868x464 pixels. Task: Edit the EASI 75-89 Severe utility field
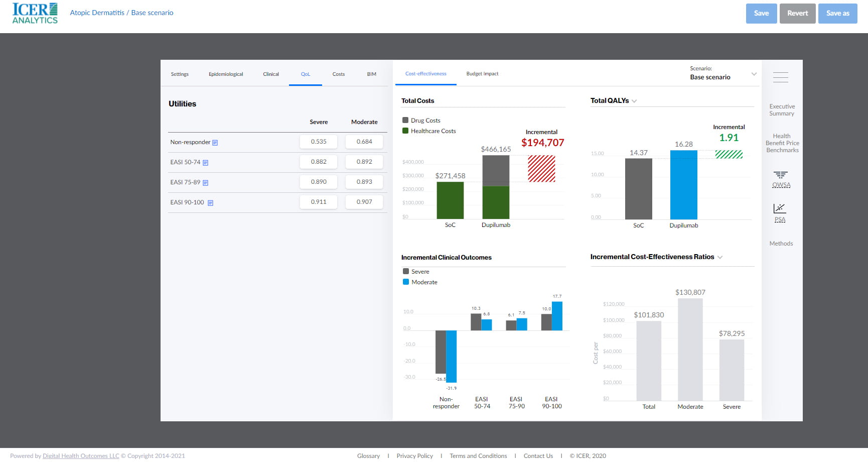pos(319,182)
